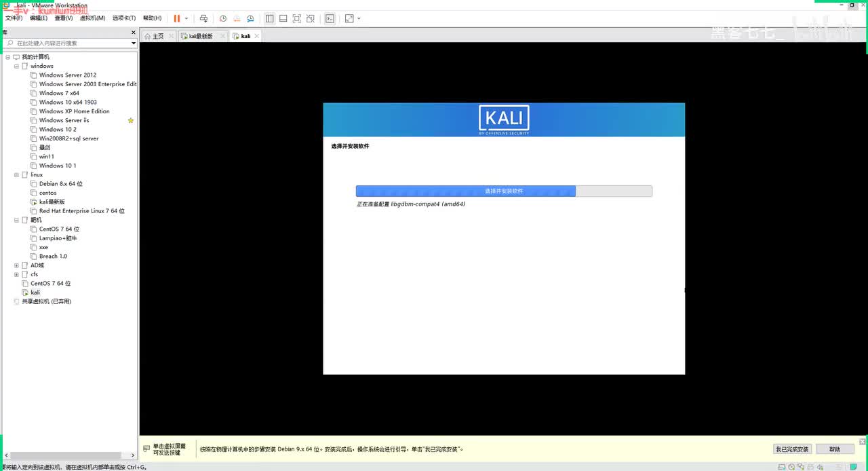868x471 pixels.
Task: Select Breach 1.0 target machine
Action: pos(53,256)
